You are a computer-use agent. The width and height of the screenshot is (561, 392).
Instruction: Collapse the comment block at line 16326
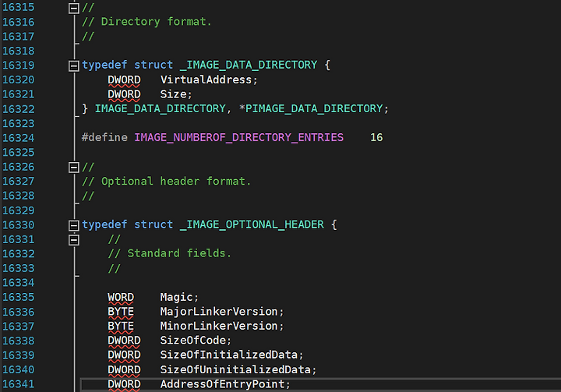tap(74, 168)
